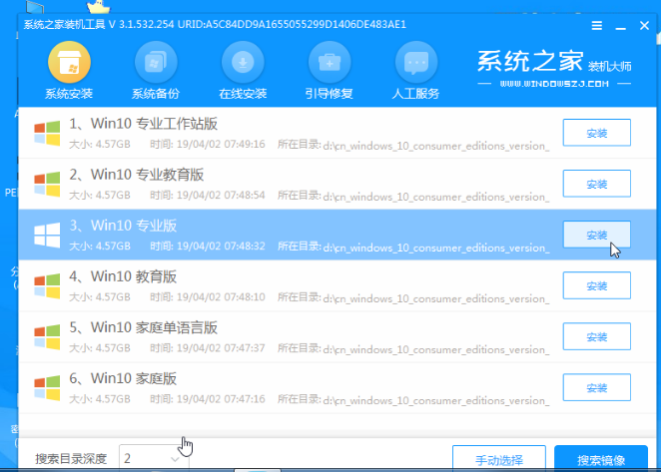661x472 pixels.
Task: Click the 搜索镜像 button
Action: [601, 459]
